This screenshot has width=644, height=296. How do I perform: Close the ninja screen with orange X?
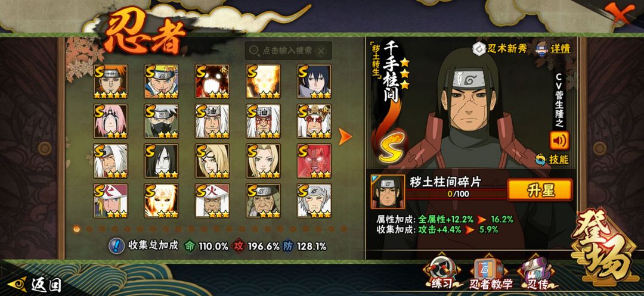click(x=617, y=13)
